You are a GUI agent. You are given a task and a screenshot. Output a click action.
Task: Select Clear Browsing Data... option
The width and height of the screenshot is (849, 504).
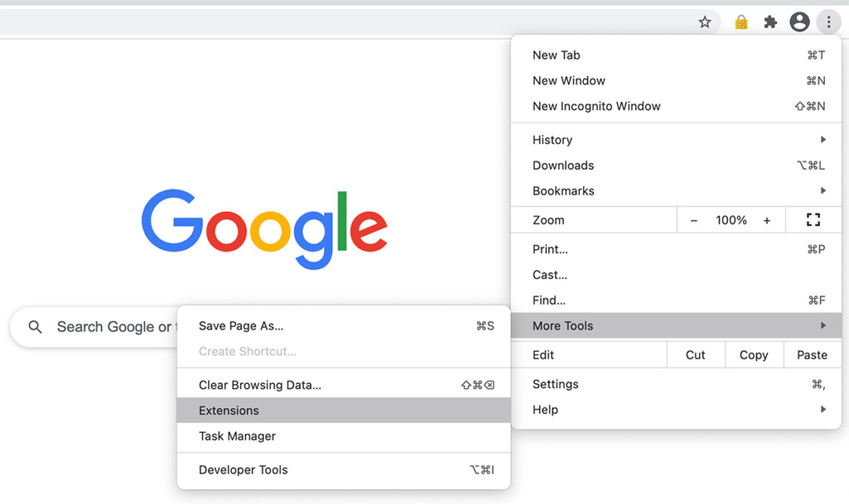pyautogui.click(x=343, y=385)
